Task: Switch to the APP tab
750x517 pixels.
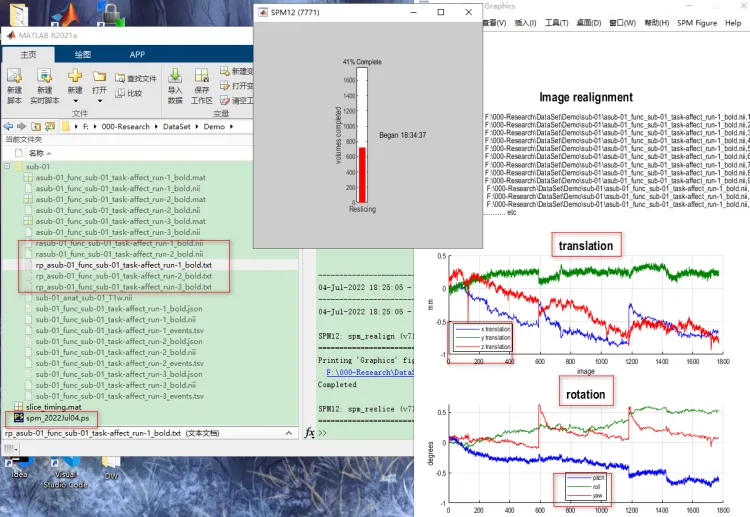Action: 137,55
